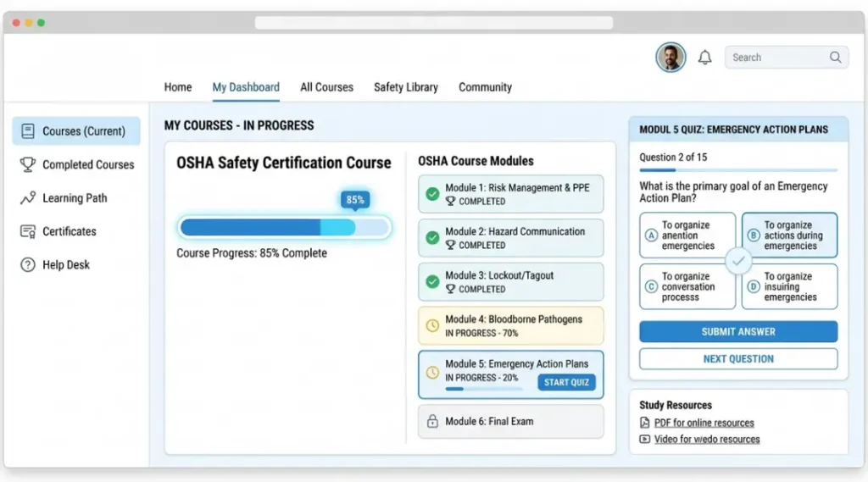This screenshot has width=868, height=482.
Task: Click the Help Desk question mark icon
Action: pos(28,264)
